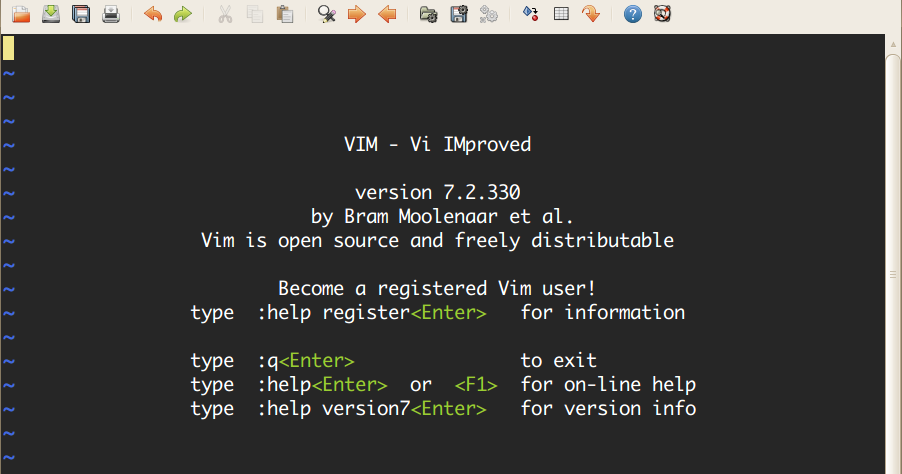Find next match with right arrow
This screenshot has height=474, width=902.
(357, 14)
